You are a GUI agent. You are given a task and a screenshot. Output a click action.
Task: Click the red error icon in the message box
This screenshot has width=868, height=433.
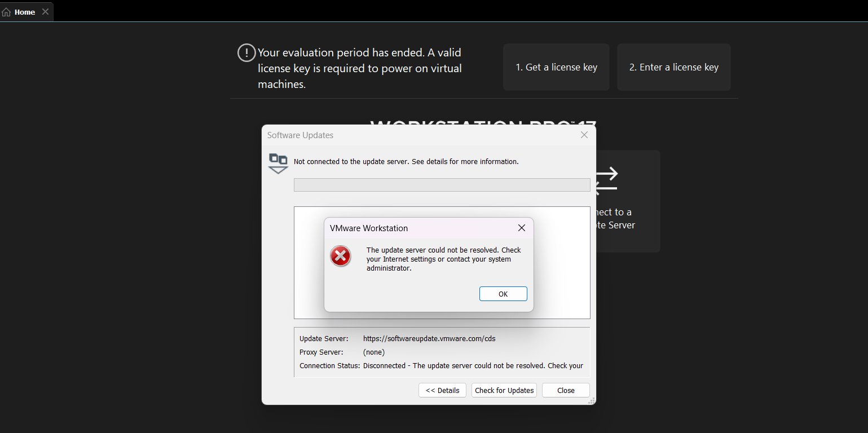point(341,256)
